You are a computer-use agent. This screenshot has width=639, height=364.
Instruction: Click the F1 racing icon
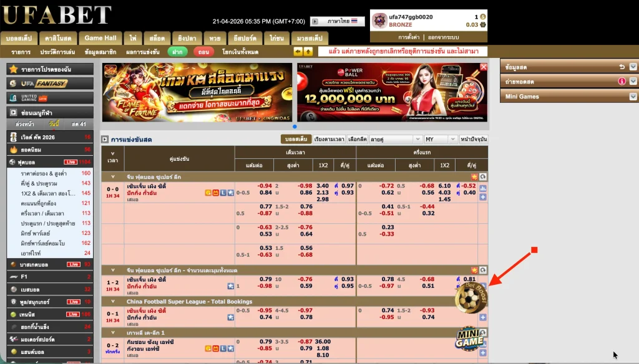[14, 277]
